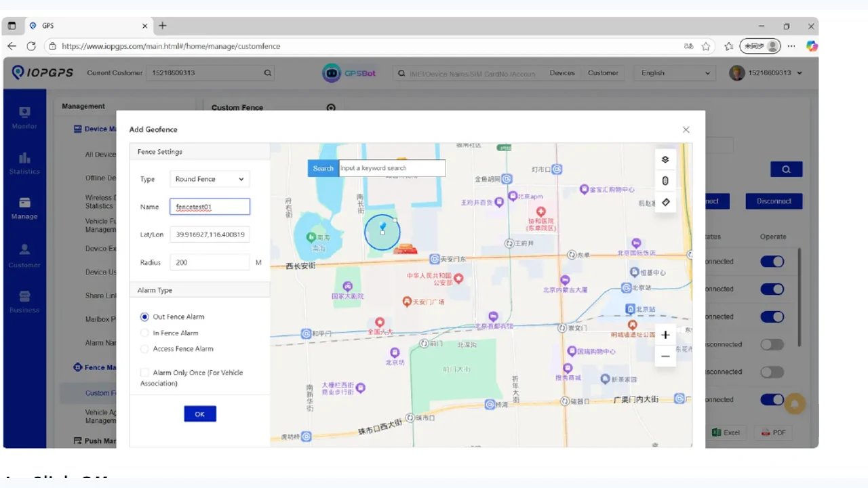Open the Manage sidebar section
This screenshot has width=868, height=488.
(24, 207)
